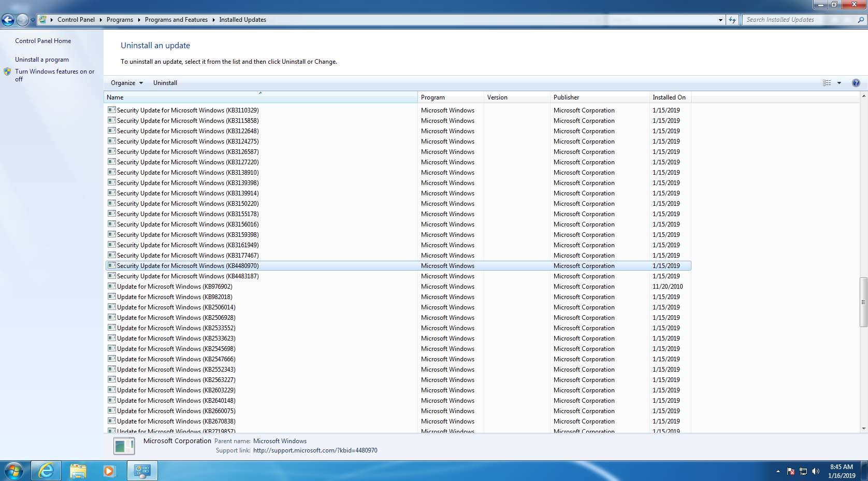Screen dimensions: 868x481
Task: Launch Internet Explorer from the taskbar
Action: 46,471
